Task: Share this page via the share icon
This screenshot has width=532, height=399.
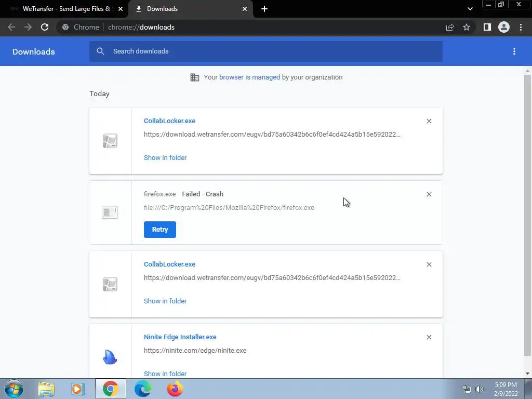Action: click(450, 27)
